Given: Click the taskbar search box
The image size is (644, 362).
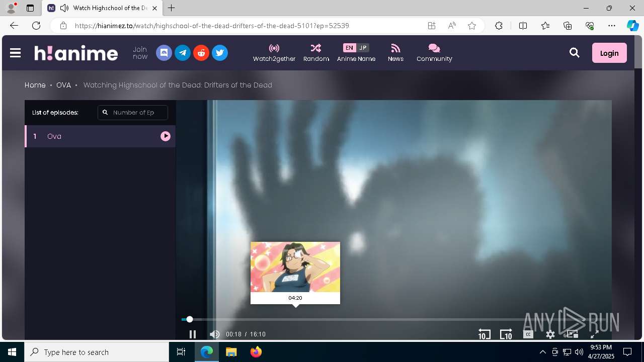Looking at the screenshot, I should point(97,352).
